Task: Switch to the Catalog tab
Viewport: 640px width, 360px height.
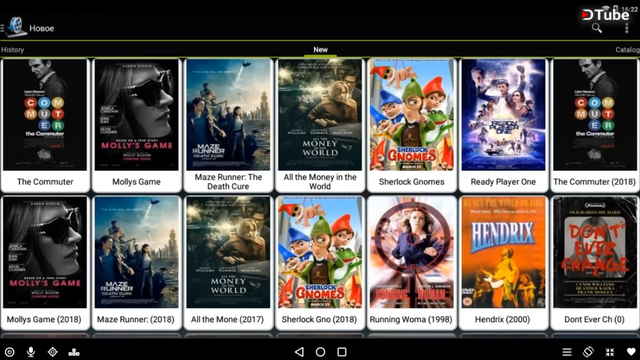Action: (628, 50)
